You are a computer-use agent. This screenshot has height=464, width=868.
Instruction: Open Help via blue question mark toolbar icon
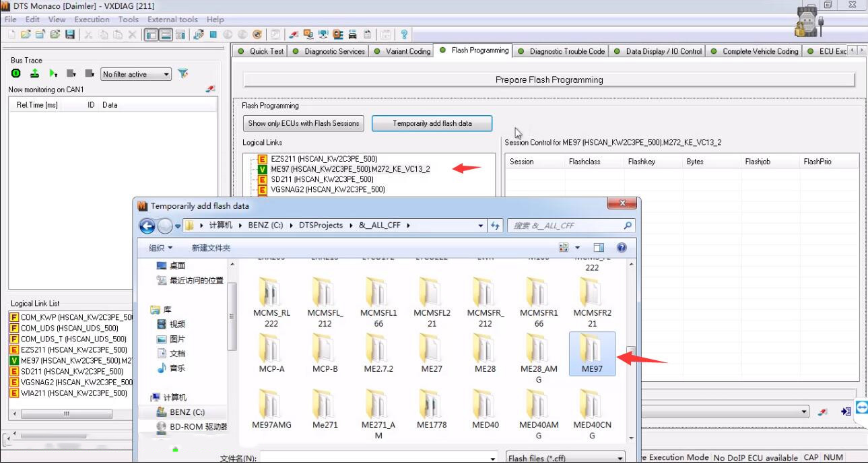click(x=404, y=34)
